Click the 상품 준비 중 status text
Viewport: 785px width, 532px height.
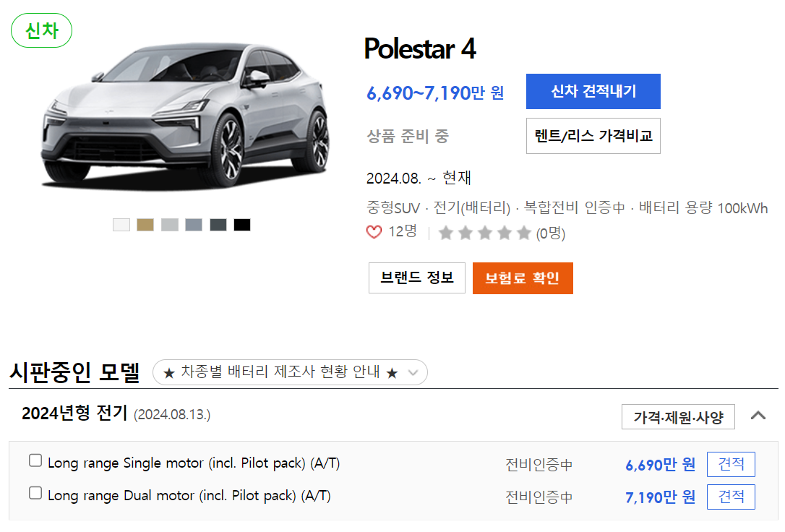pos(408,136)
